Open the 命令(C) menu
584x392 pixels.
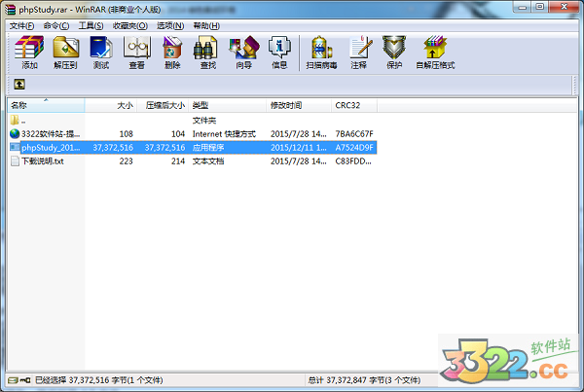[56, 25]
